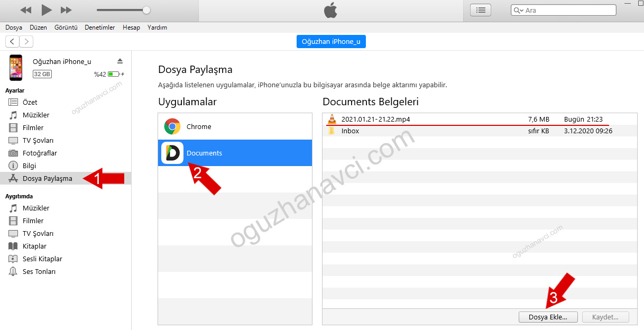Select Filmler under Ayarlar
Screen dimensions: 644x330
66,127
